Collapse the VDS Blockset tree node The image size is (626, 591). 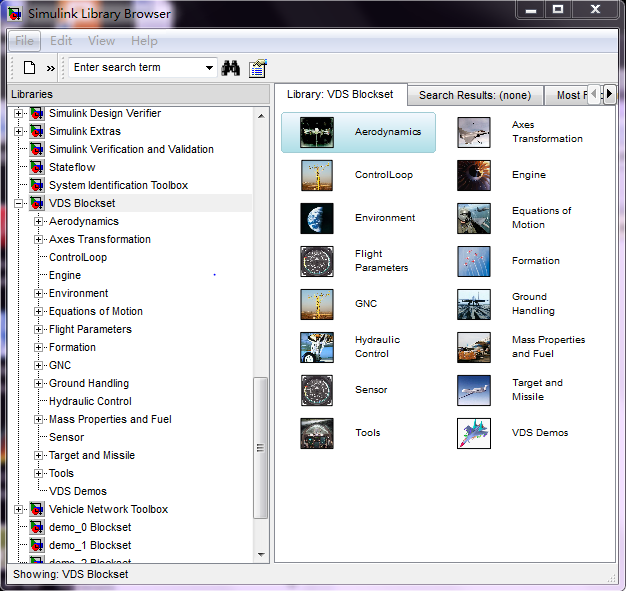tap(18, 203)
